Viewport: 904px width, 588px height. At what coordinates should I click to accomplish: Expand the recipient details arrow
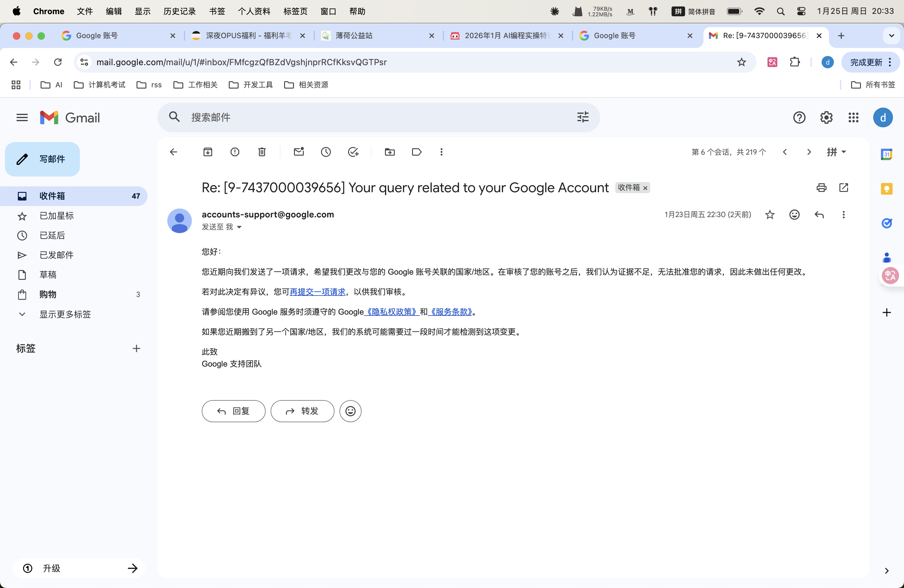239,227
